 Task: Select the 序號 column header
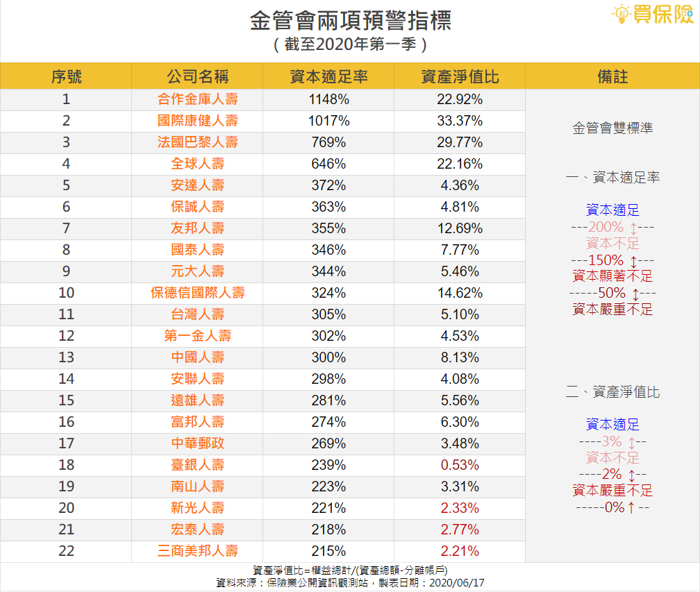pos(66,77)
